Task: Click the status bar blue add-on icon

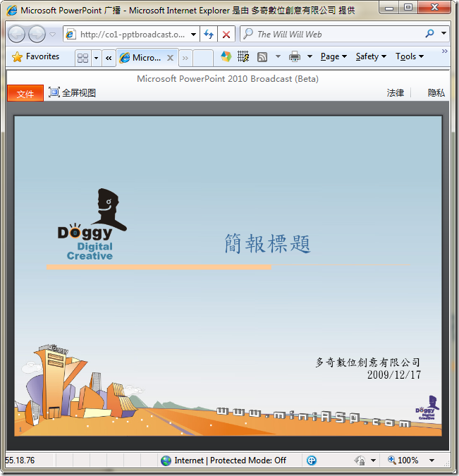Action: click(x=312, y=460)
